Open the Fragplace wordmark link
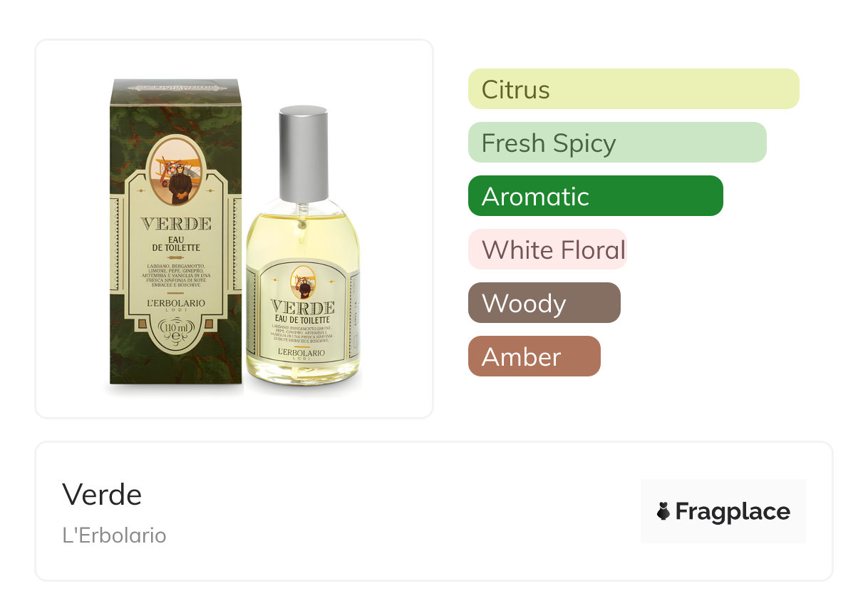868x616 pixels. click(733, 511)
